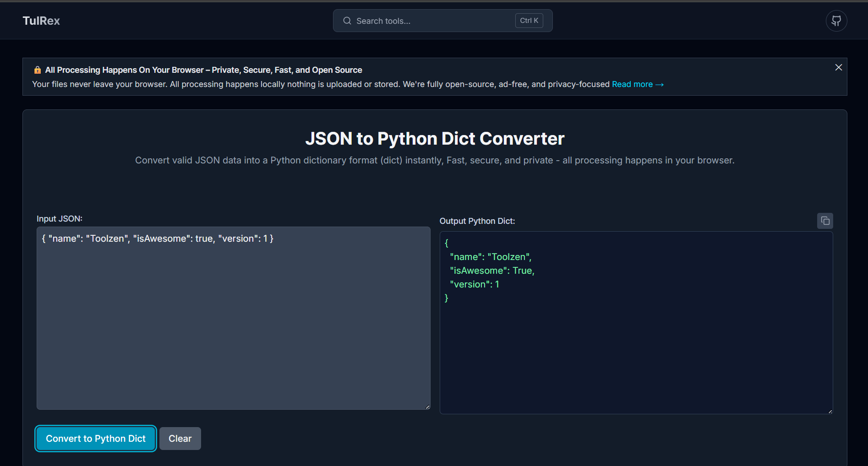Click inside the Output Python Dict area
The height and width of the screenshot is (466, 868).
(x=636, y=323)
